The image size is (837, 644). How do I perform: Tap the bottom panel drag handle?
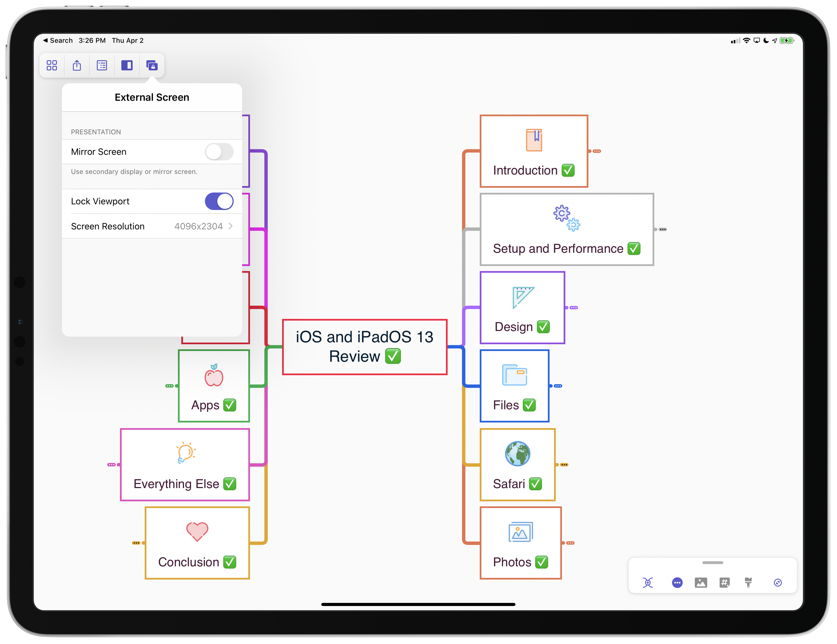[713, 563]
